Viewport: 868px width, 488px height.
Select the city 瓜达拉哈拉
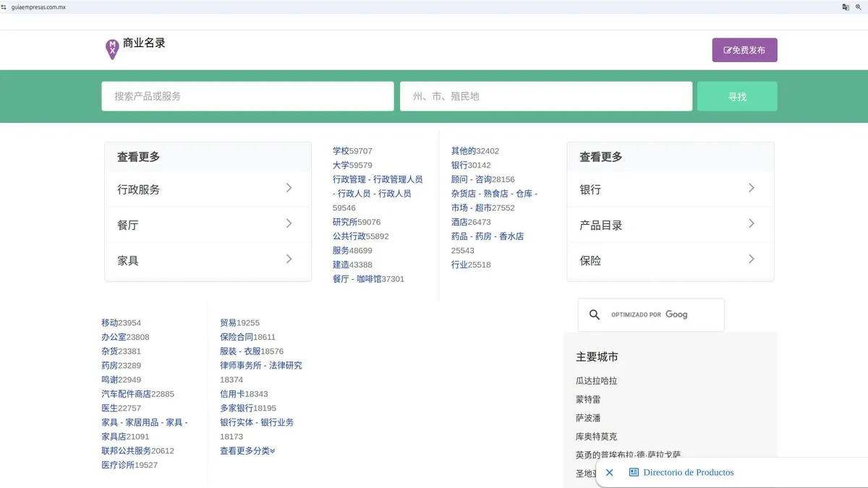tap(597, 380)
